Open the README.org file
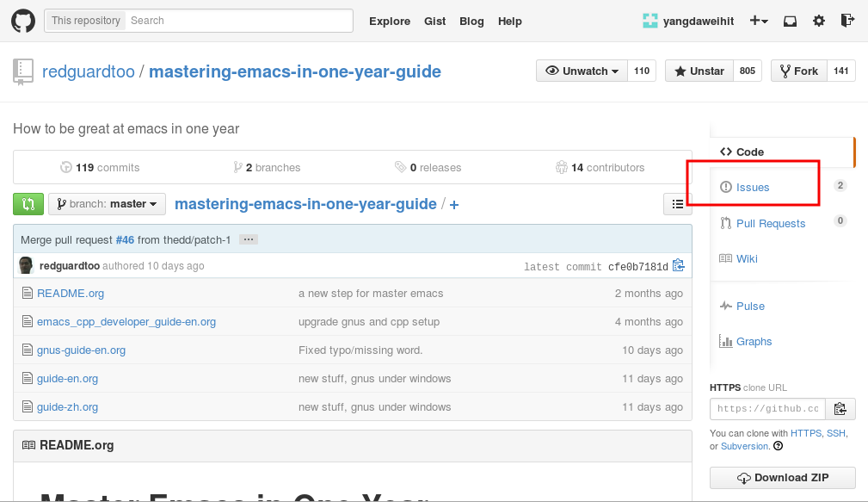The width and height of the screenshot is (868, 502). pyautogui.click(x=71, y=293)
